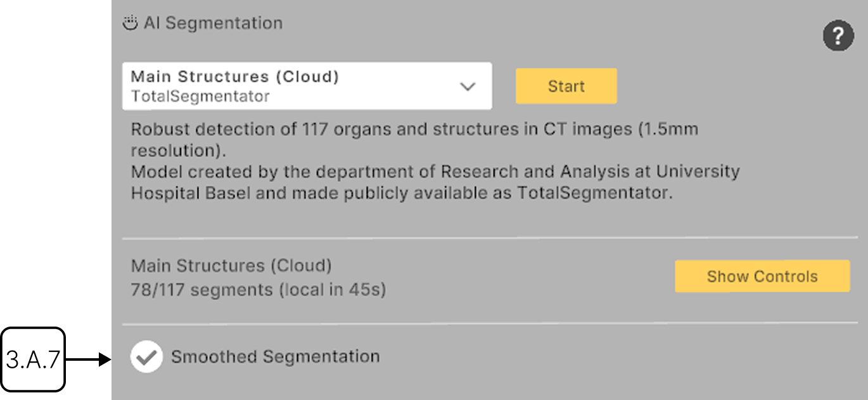Click the 'Hospital Basel' credit text line

[400, 193]
